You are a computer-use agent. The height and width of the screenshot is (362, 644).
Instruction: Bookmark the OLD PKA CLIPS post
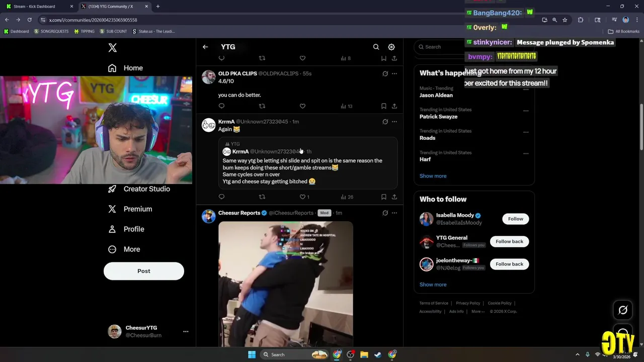tap(383, 106)
